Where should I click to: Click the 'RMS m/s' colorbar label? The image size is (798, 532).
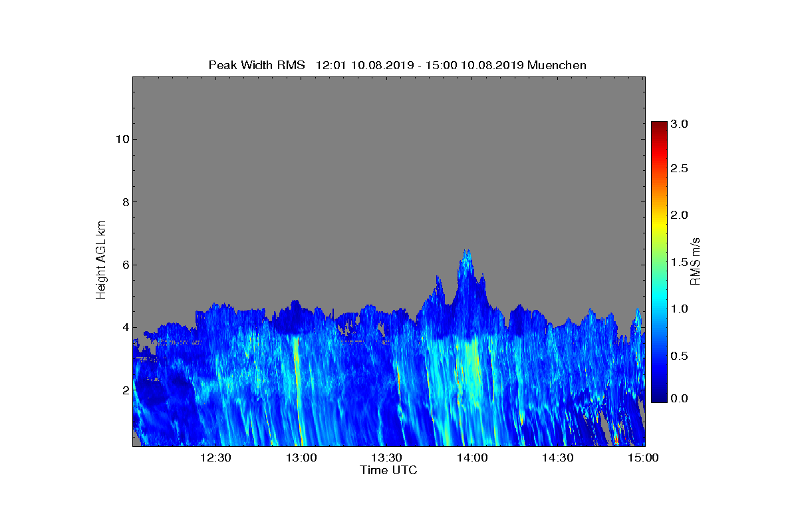tap(696, 261)
